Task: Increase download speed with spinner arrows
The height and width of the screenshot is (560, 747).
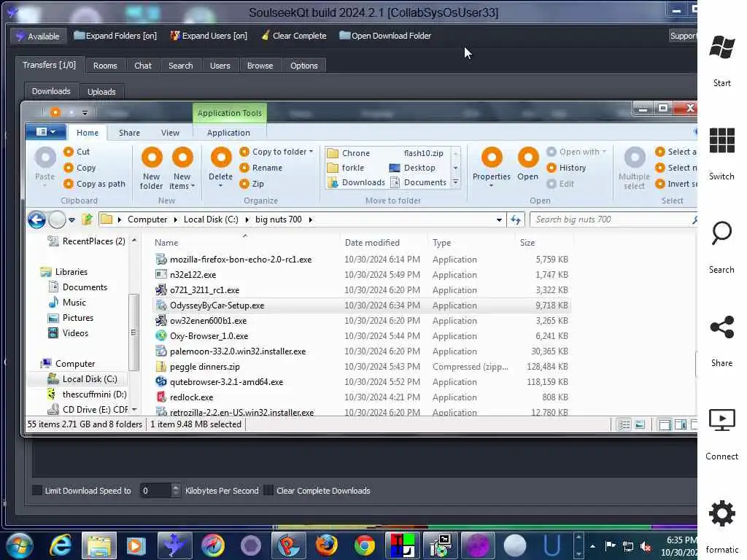Action: (176, 486)
